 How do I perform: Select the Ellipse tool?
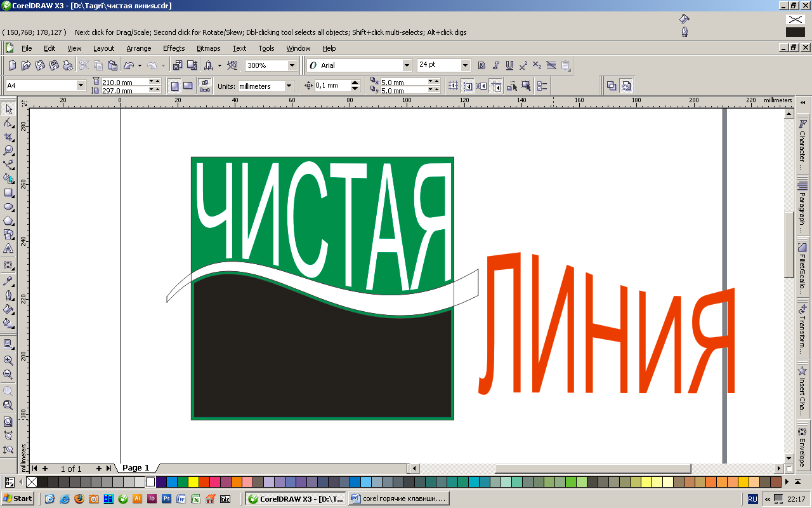8,207
